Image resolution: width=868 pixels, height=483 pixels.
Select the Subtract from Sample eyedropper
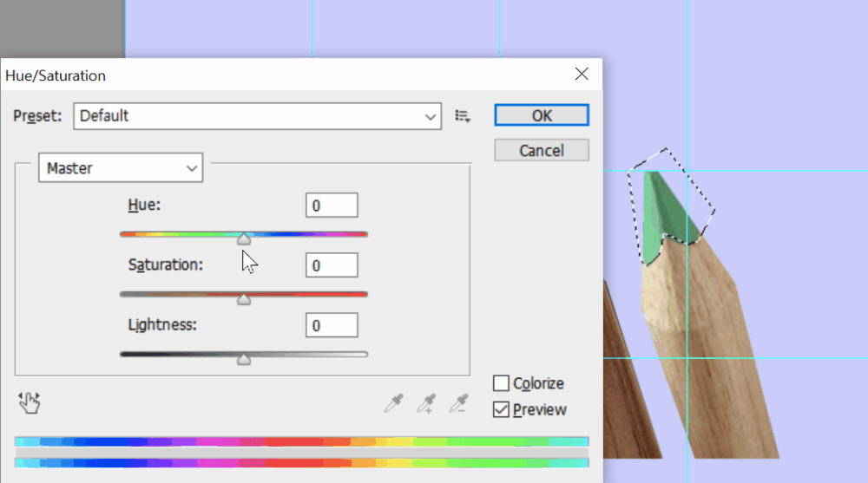[x=459, y=403]
